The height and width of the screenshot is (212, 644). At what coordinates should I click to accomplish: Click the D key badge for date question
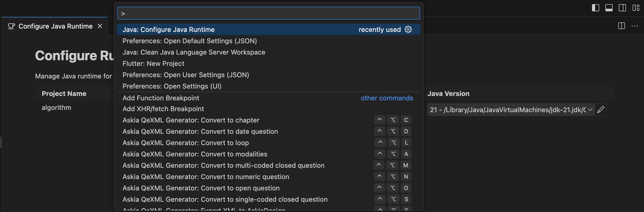pyautogui.click(x=406, y=131)
